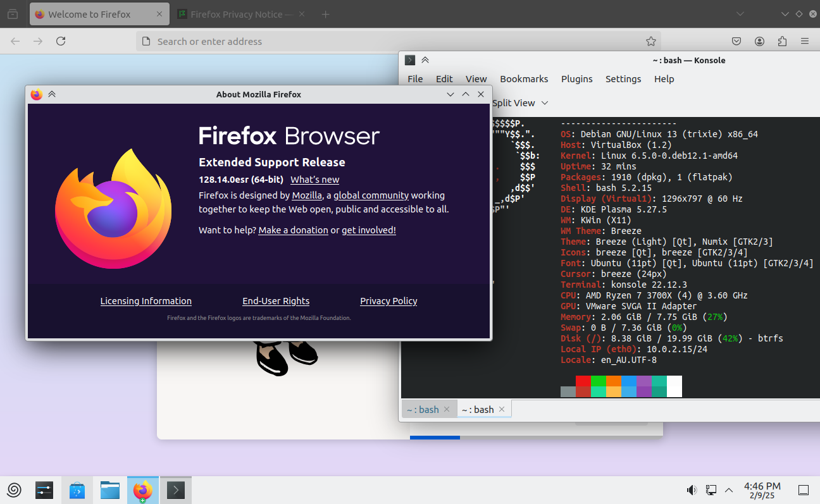
Task: Open the Firefox hamburger application menu
Action: coord(805,41)
